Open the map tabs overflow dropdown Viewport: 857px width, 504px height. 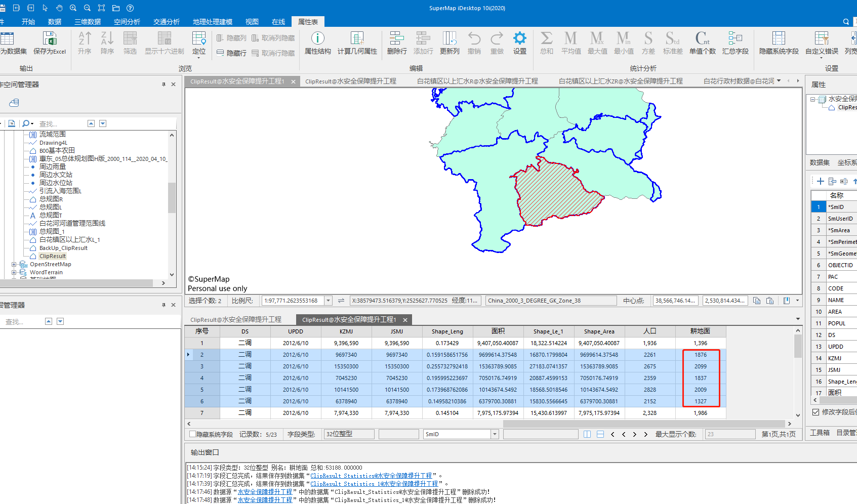click(x=779, y=80)
